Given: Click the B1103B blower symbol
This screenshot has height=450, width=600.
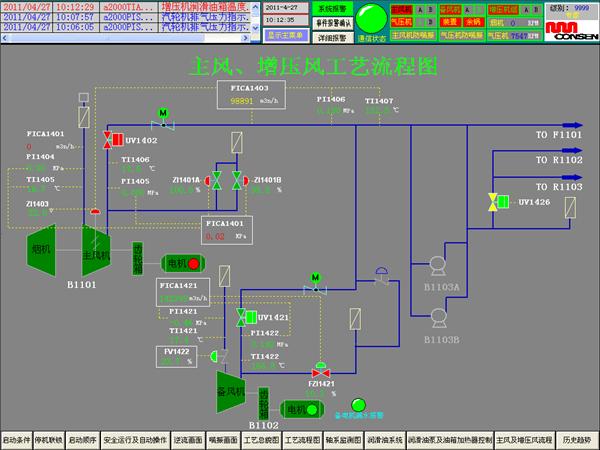Looking at the screenshot, I should [x=439, y=318].
